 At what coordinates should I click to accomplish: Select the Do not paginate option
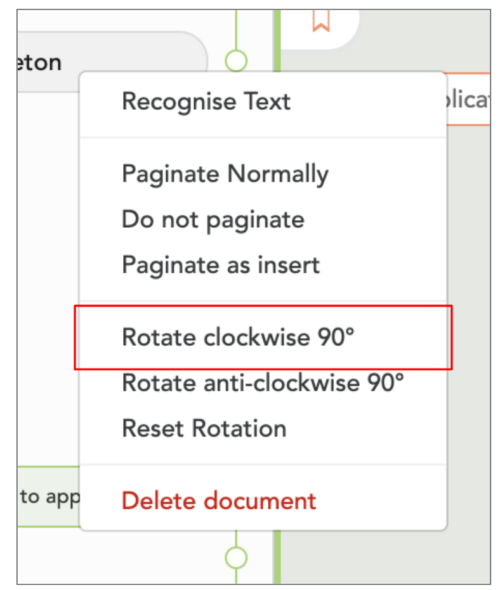pos(213,219)
